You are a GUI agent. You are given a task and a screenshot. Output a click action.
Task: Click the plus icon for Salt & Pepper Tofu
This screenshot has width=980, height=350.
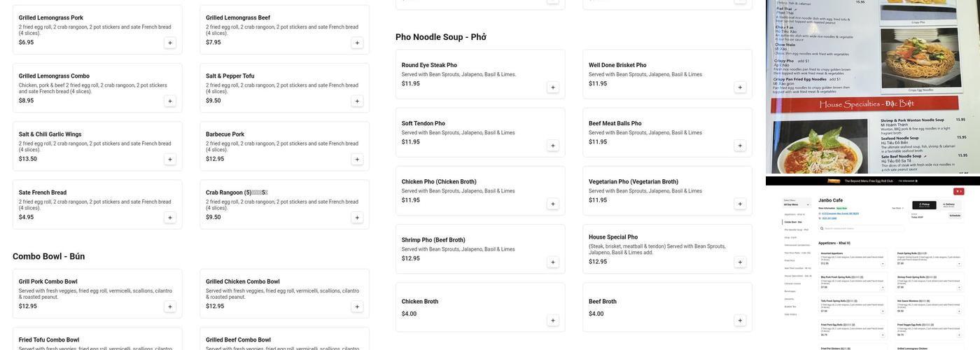[357, 101]
